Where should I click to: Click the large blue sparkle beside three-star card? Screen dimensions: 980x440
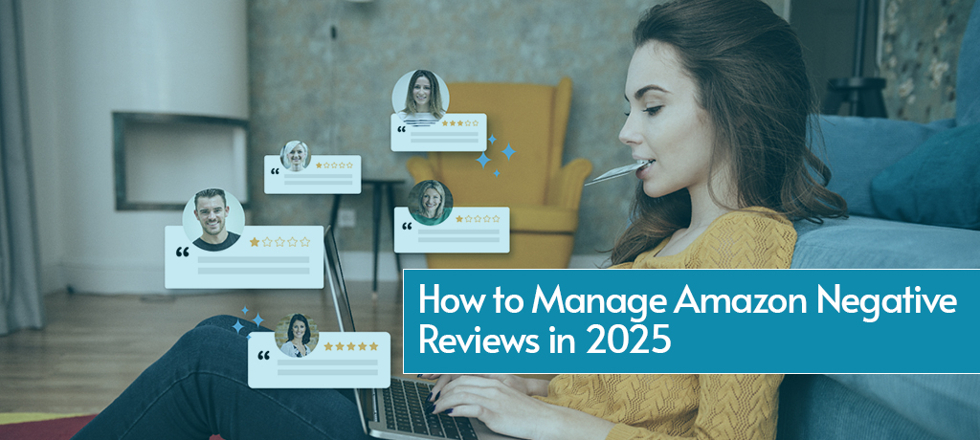click(x=508, y=151)
